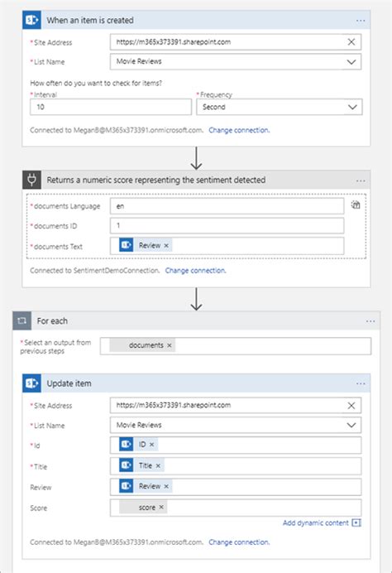The height and width of the screenshot is (573, 392).
Task: Click the For each loop icon
Action: click(x=22, y=320)
